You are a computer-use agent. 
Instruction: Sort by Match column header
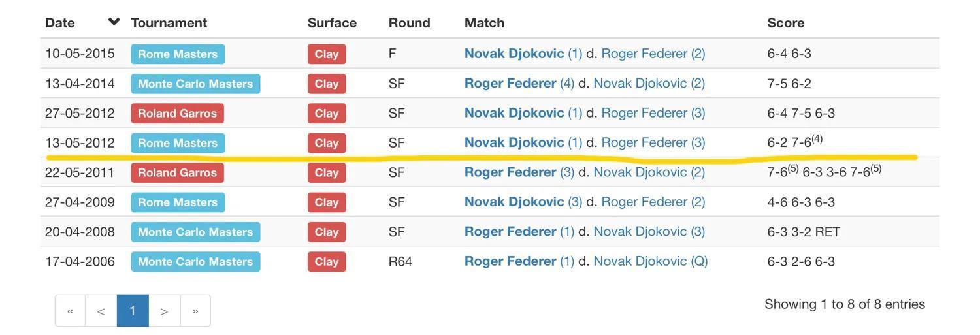click(485, 22)
